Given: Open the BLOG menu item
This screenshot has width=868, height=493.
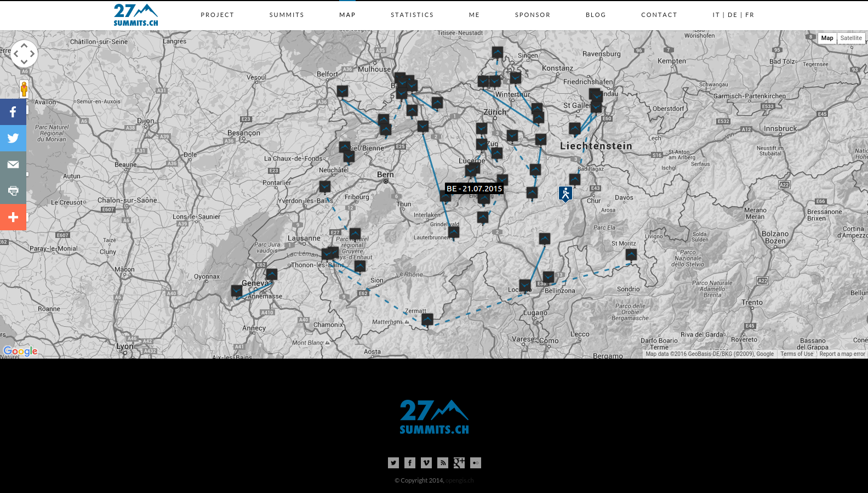Looking at the screenshot, I should click(x=596, y=15).
